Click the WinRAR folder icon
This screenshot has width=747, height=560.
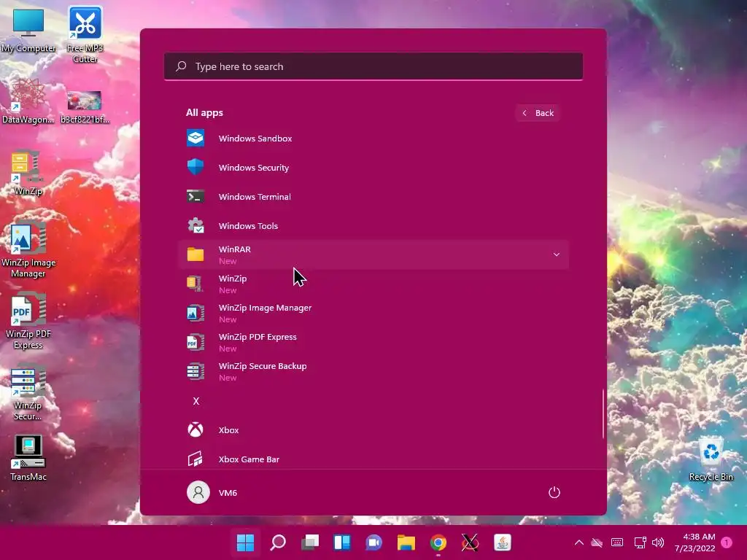pos(196,254)
